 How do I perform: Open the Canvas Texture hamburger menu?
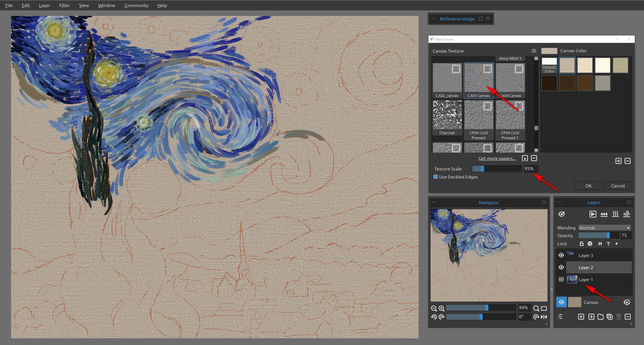click(x=534, y=51)
